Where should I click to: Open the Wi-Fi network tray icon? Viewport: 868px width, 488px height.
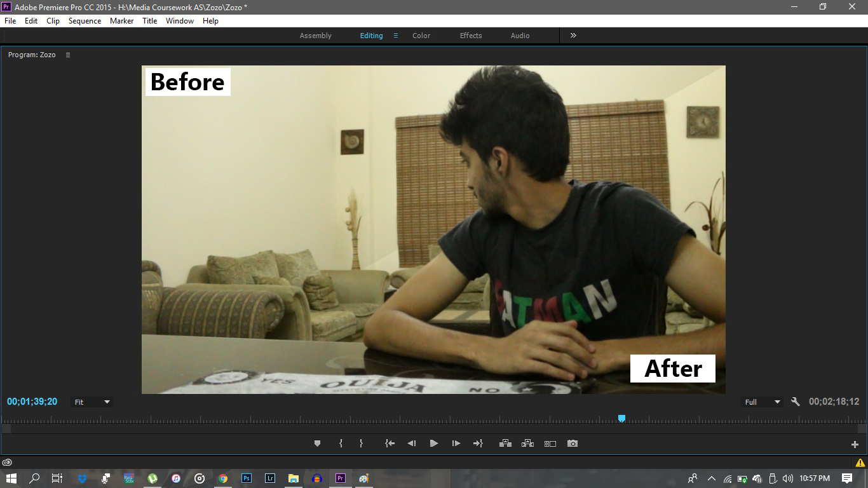pyautogui.click(x=728, y=478)
